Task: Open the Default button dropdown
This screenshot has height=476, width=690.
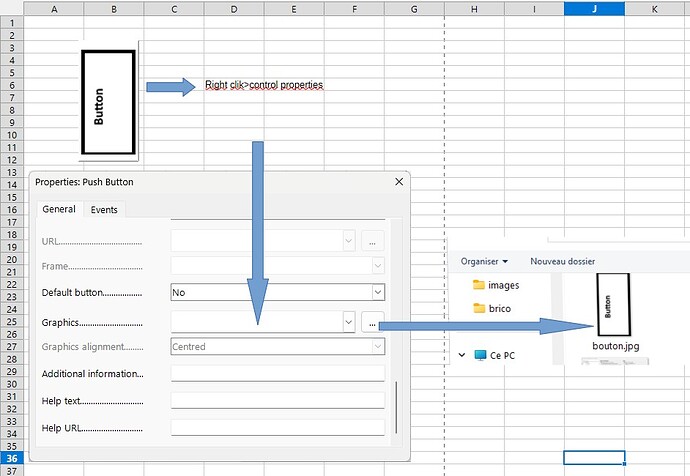Action: click(378, 293)
